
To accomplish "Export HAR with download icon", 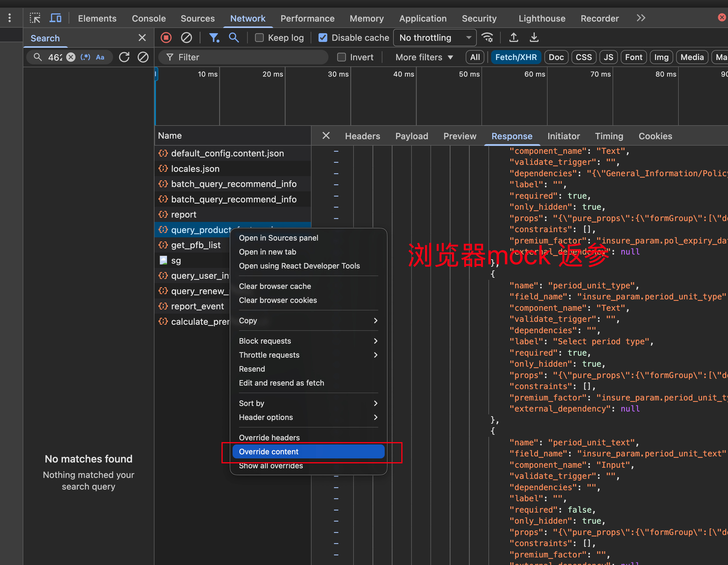I will tap(534, 38).
